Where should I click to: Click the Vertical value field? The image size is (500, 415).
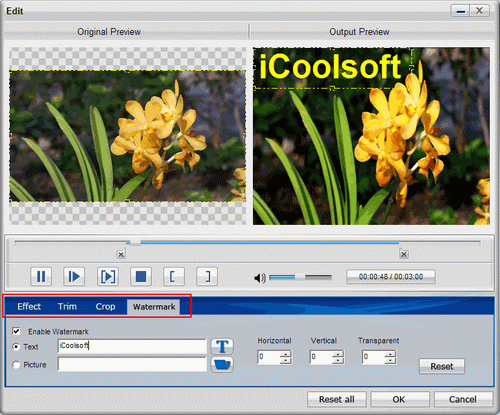coord(322,357)
